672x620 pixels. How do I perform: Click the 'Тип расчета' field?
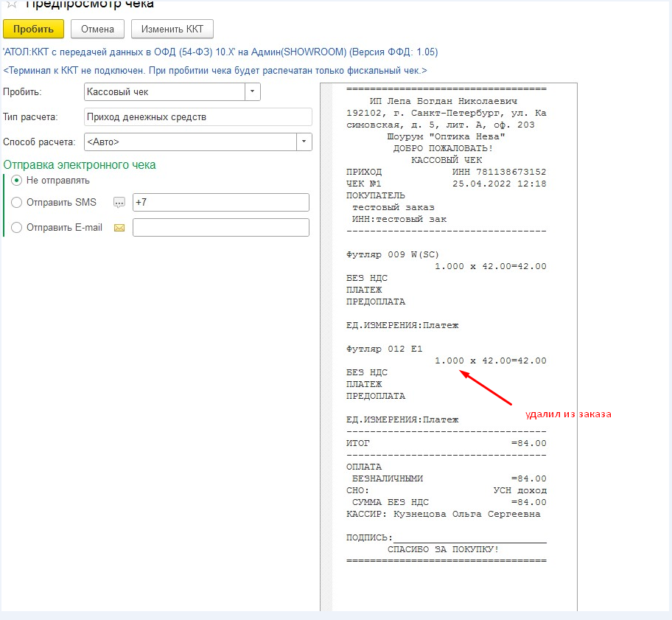pyautogui.click(x=197, y=117)
